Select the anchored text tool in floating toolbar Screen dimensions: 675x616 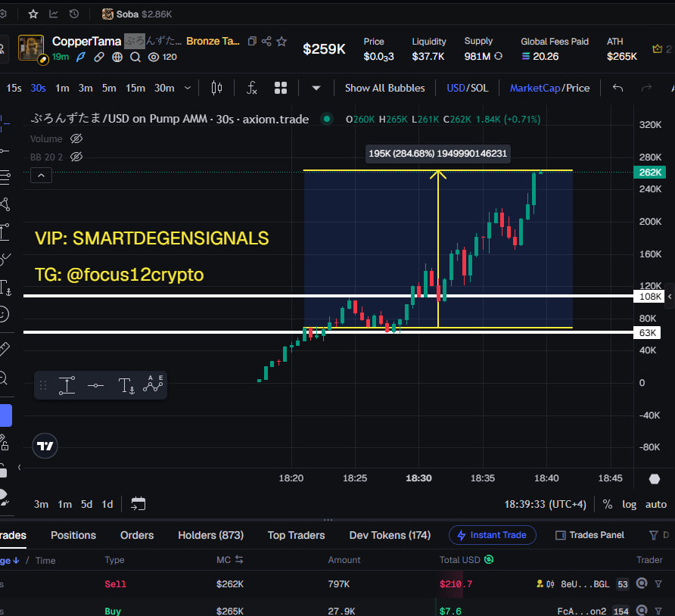point(126,386)
